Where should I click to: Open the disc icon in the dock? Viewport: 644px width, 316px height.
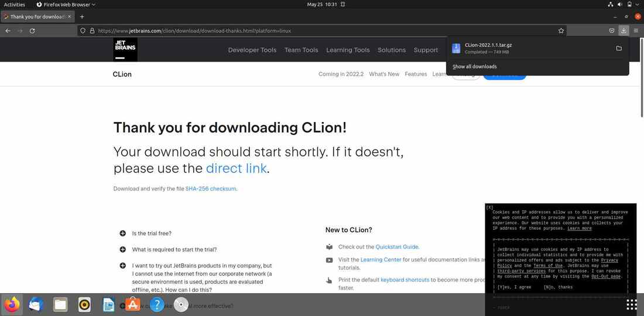click(181, 305)
